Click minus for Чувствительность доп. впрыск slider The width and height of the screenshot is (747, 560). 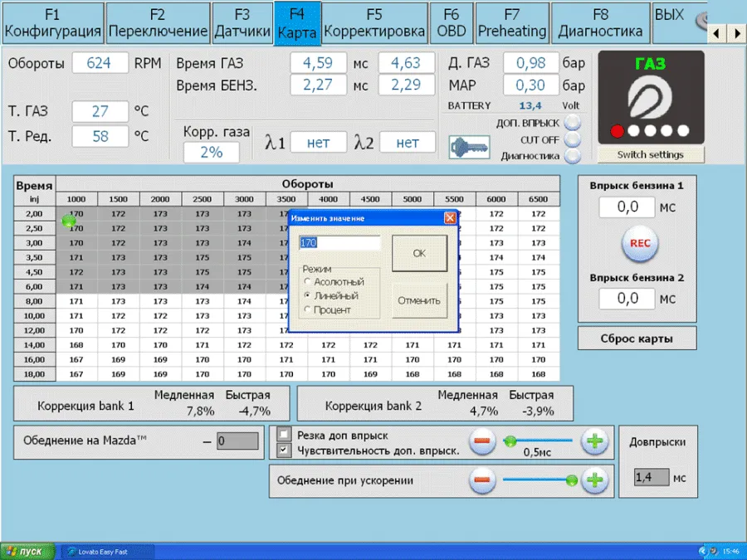point(482,441)
